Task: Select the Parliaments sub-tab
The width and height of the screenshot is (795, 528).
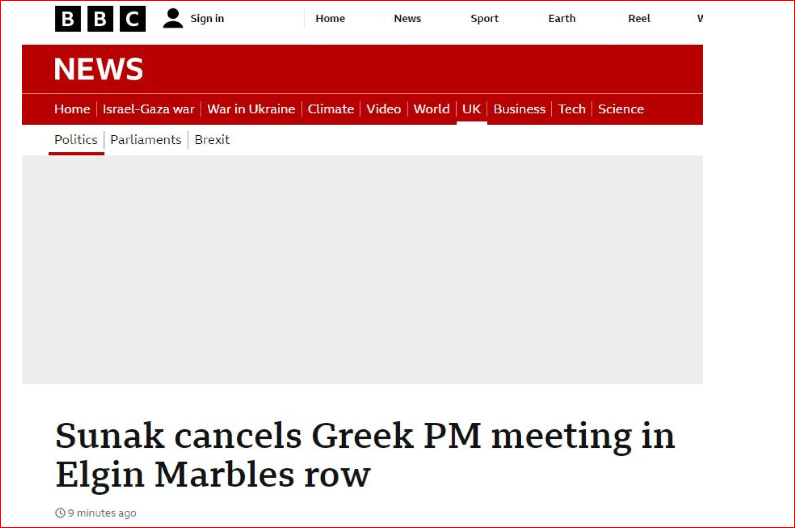Action: (x=146, y=140)
